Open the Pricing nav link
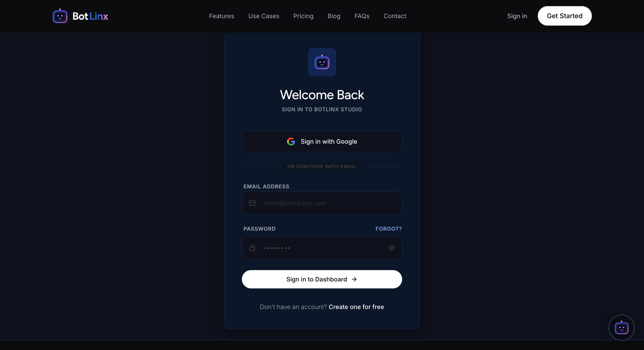Viewport: 644px width, 350px height. click(x=303, y=16)
